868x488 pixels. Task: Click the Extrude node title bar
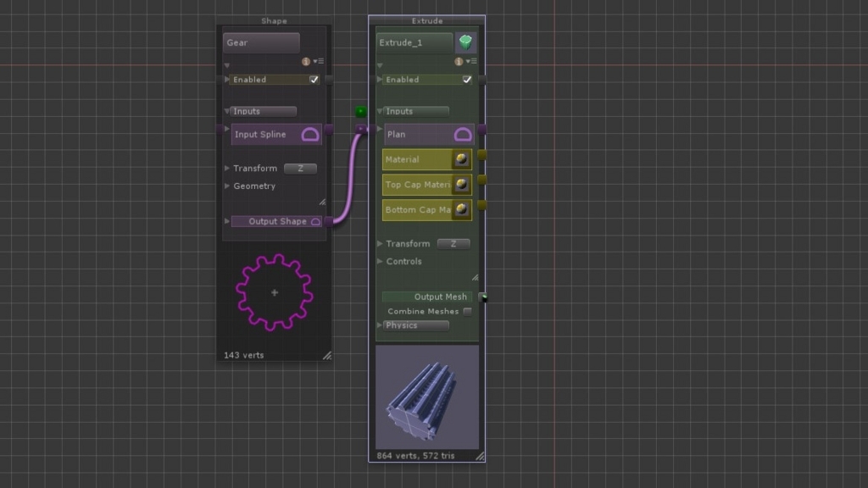427,21
